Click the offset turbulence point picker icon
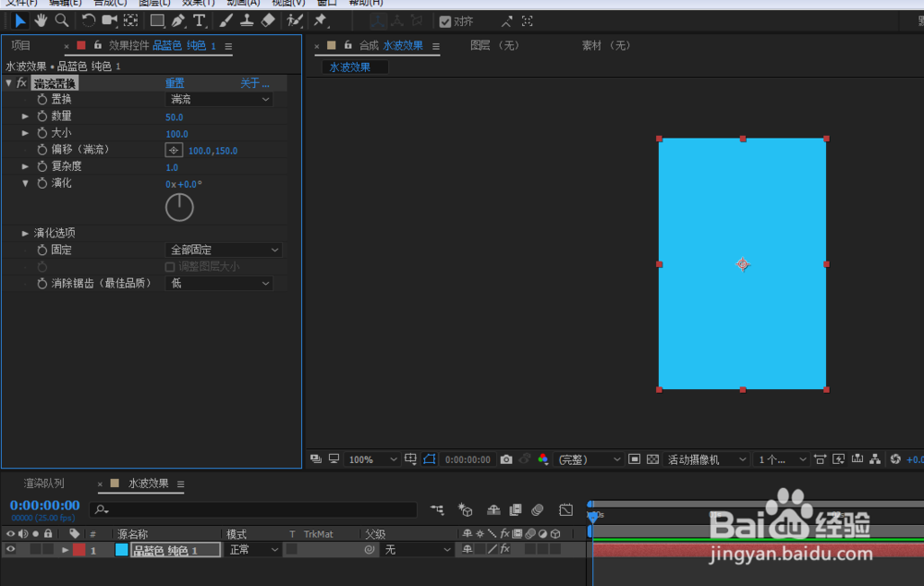Image resolution: width=924 pixels, height=586 pixels. click(174, 151)
